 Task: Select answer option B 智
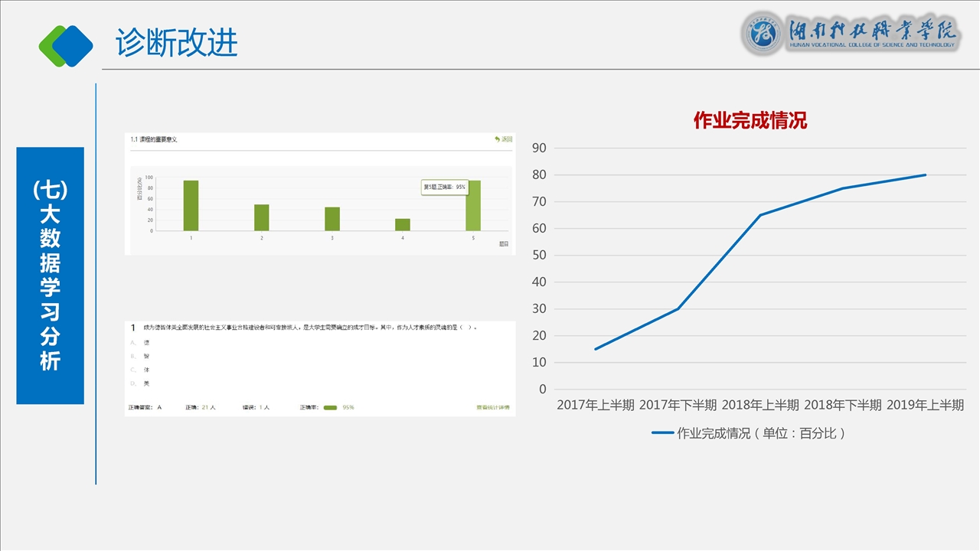pyautogui.click(x=146, y=356)
